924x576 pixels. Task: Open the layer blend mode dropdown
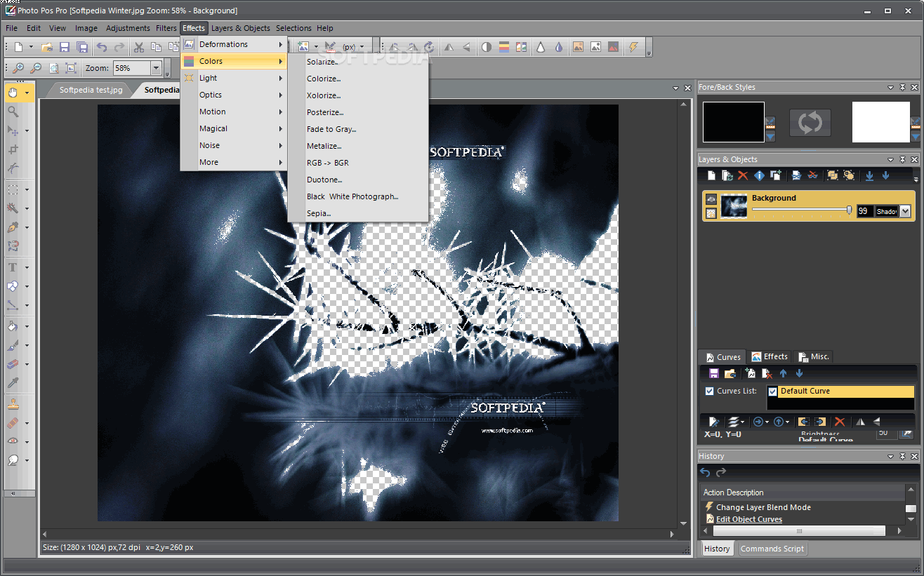click(x=905, y=211)
